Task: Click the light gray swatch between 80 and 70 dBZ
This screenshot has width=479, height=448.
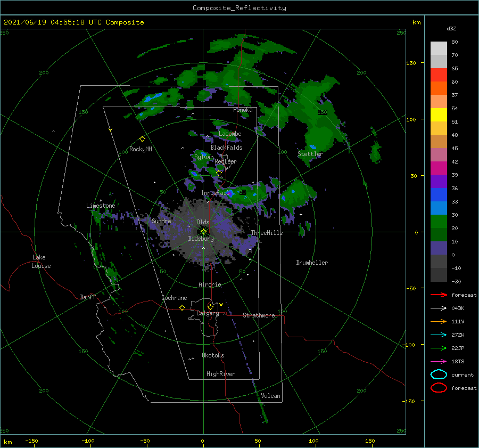Action: point(439,48)
